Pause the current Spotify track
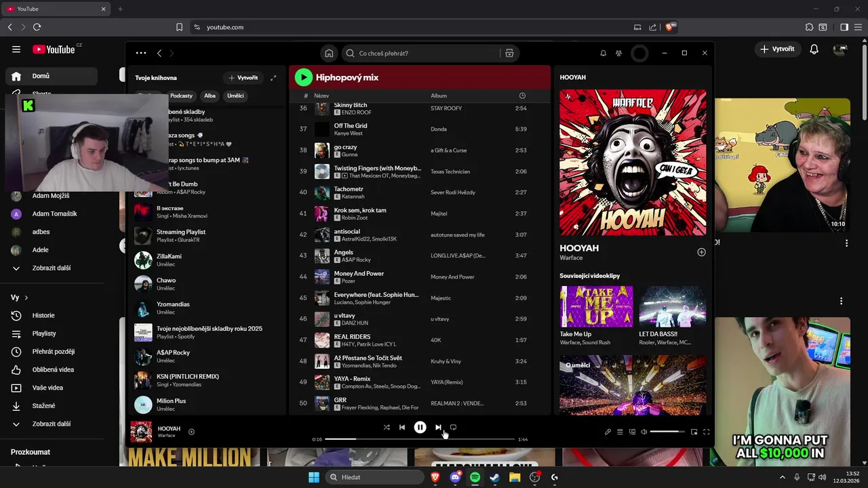 (420, 427)
